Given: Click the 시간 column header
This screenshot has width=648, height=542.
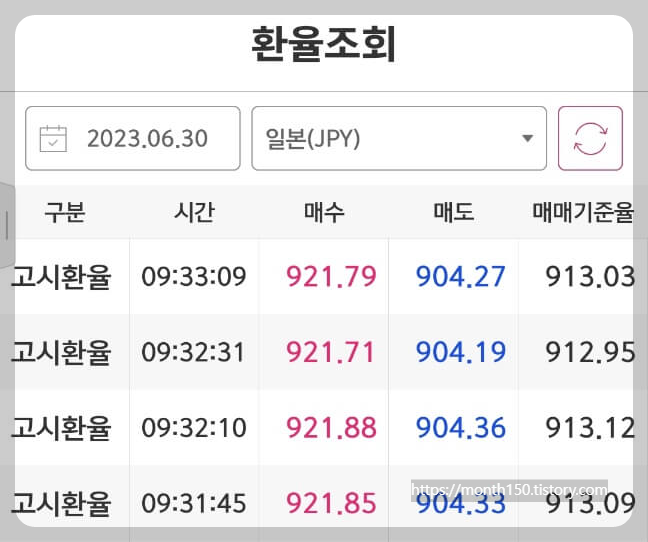Looking at the screenshot, I should (x=194, y=212).
